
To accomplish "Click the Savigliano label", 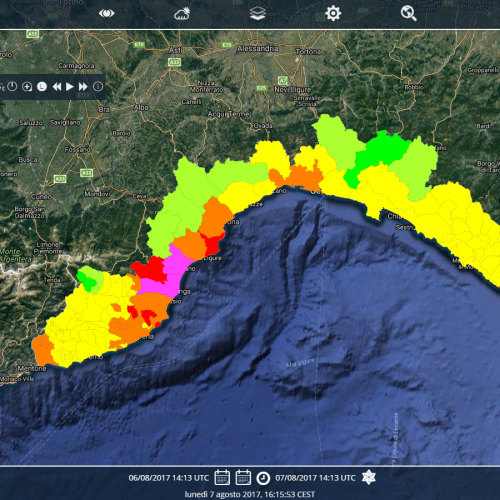I will (x=65, y=123).
